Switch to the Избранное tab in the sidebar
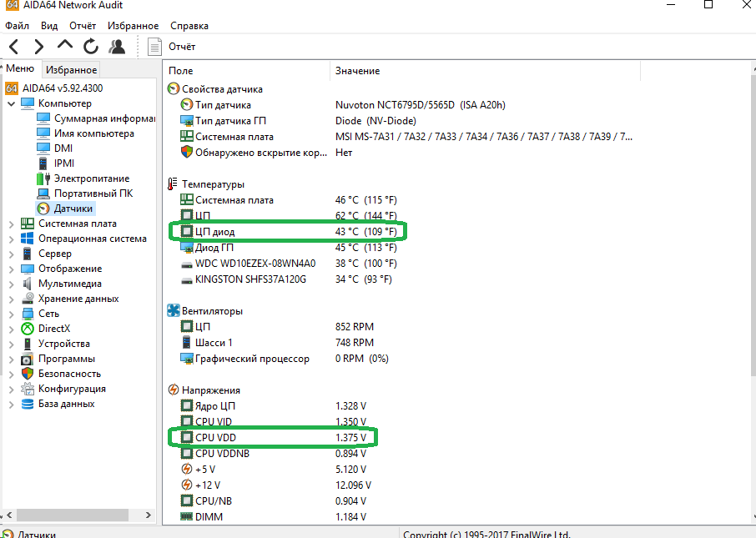Viewport: 756px width, 538px height. point(72,70)
